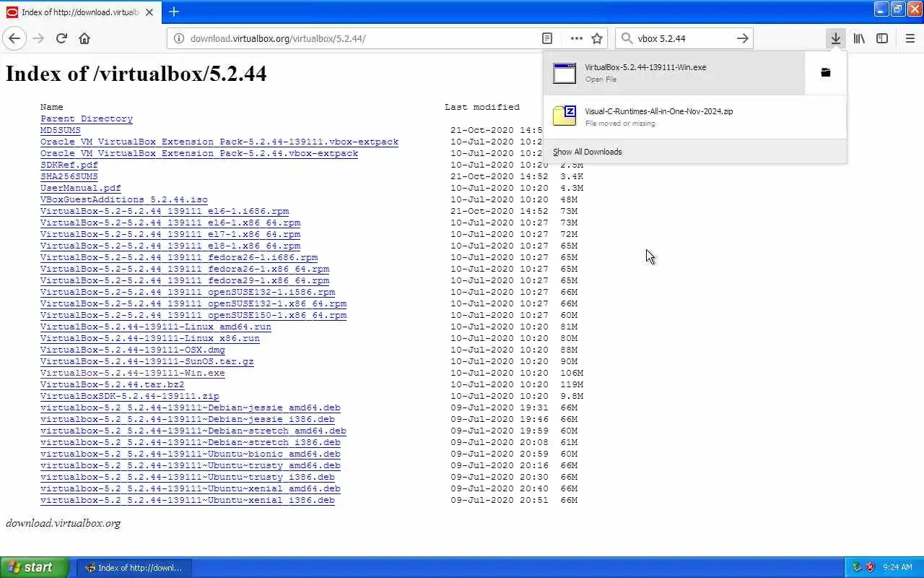Click the openSUSE150-1.x86_64.rpm link
The height and width of the screenshot is (578, 924).
pyautogui.click(x=193, y=315)
